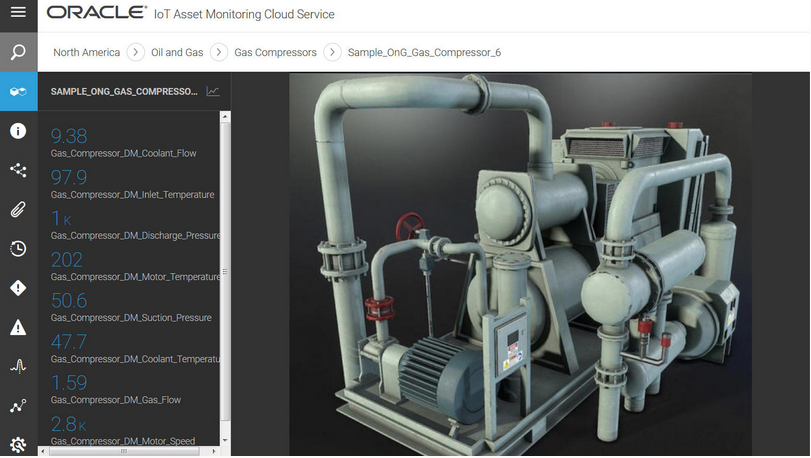Open the trend line graph icon
Image resolution: width=811 pixels, height=458 pixels.
click(18, 406)
